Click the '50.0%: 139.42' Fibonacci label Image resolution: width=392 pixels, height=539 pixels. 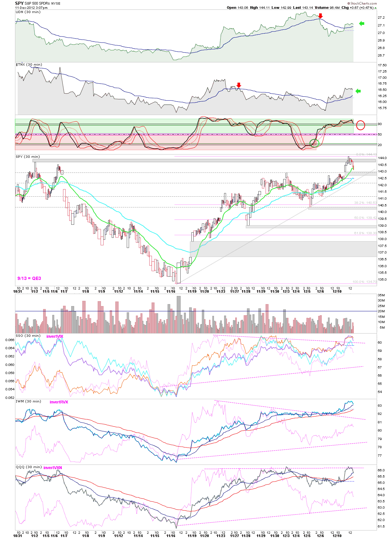(x=365, y=218)
